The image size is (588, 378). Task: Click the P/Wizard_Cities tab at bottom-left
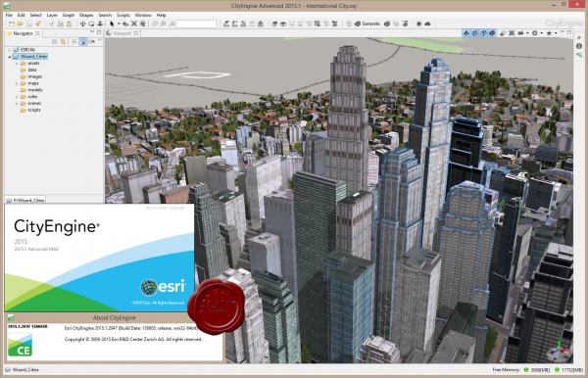click(x=25, y=200)
